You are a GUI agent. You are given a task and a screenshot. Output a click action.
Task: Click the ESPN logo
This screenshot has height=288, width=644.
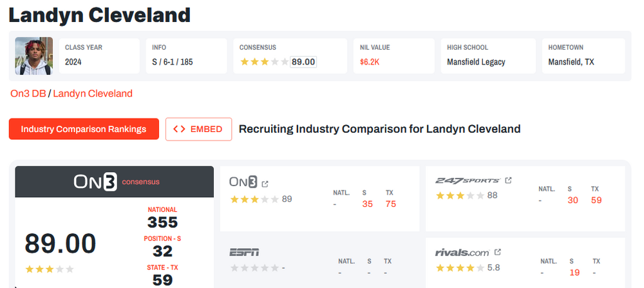(x=244, y=252)
